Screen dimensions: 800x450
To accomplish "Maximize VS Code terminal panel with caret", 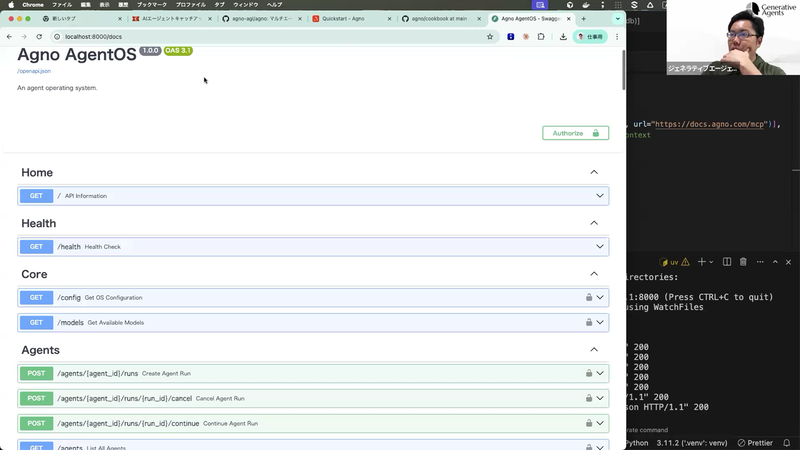I will click(x=775, y=262).
